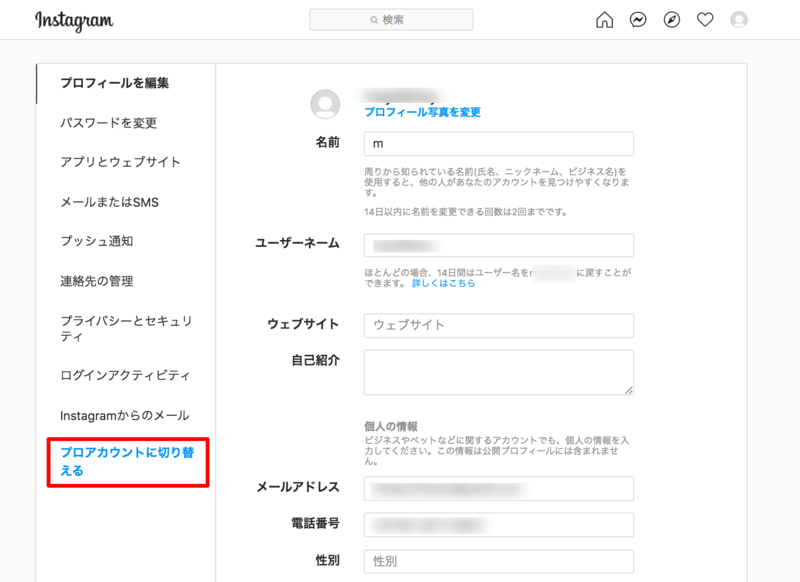Click the 検索 search field
This screenshot has height=582, width=800.
(x=391, y=20)
